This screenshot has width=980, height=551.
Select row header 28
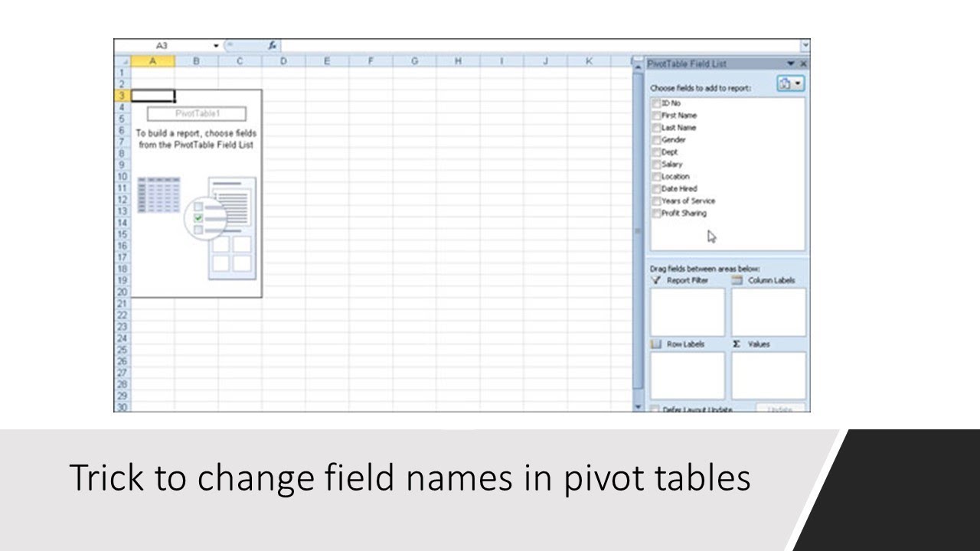coord(122,385)
